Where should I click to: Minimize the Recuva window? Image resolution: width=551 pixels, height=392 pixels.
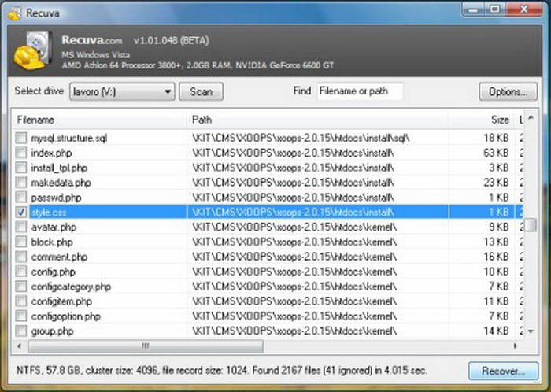(474, 9)
